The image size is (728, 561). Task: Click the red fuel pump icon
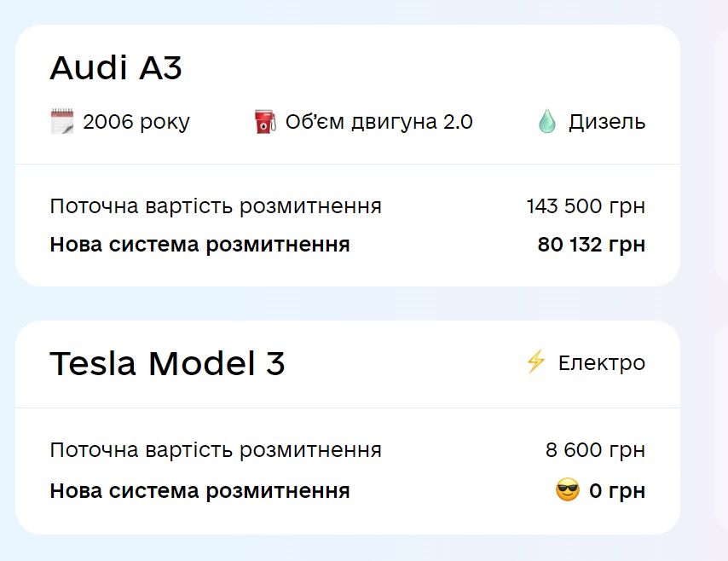click(265, 122)
